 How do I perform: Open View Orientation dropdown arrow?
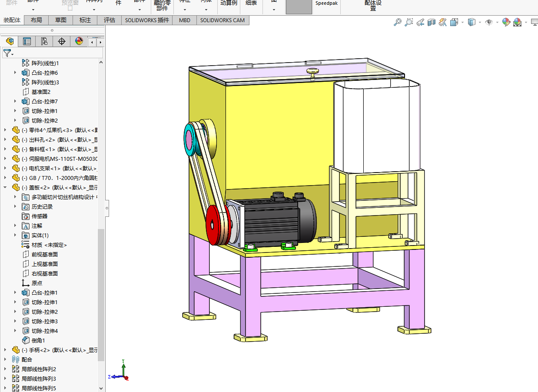[462, 22]
